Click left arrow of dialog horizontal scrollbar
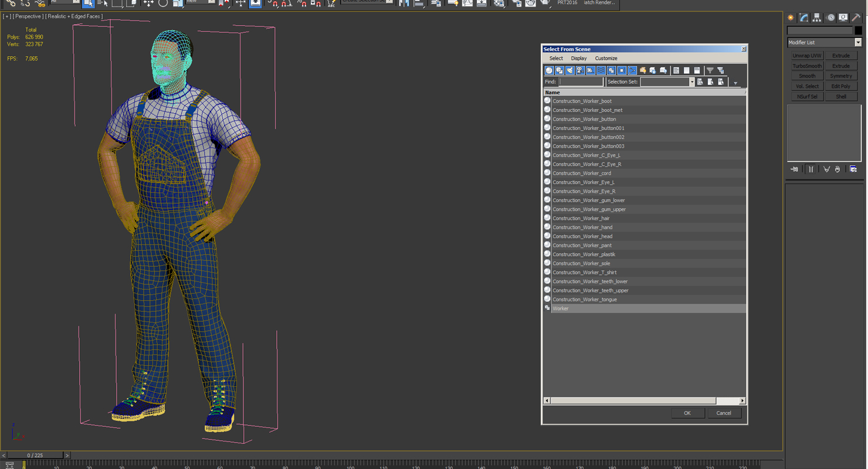Viewport: 868px width, 469px height. [x=547, y=401]
